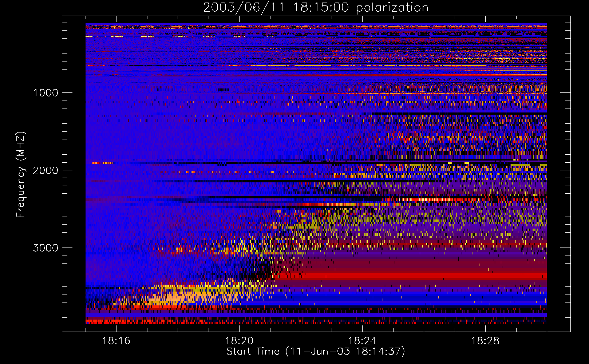
Task: Select the 1000 frequency tick label
Action: 46,93
